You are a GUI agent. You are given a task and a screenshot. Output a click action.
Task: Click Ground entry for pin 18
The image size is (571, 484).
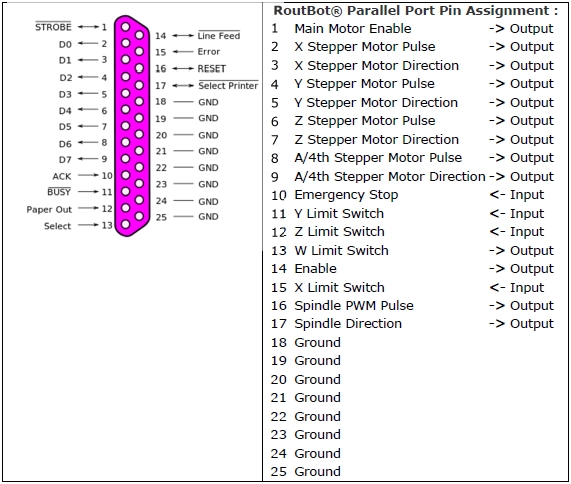tap(318, 343)
